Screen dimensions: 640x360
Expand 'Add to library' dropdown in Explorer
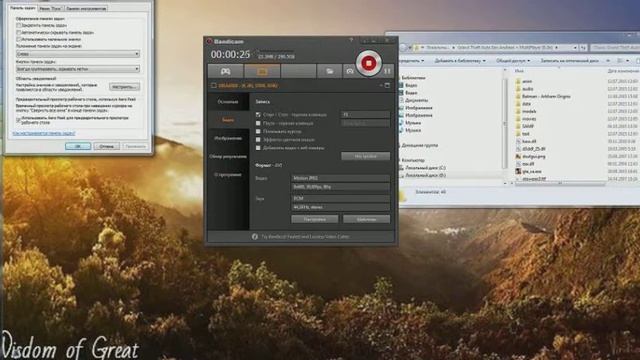[x=460, y=61]
